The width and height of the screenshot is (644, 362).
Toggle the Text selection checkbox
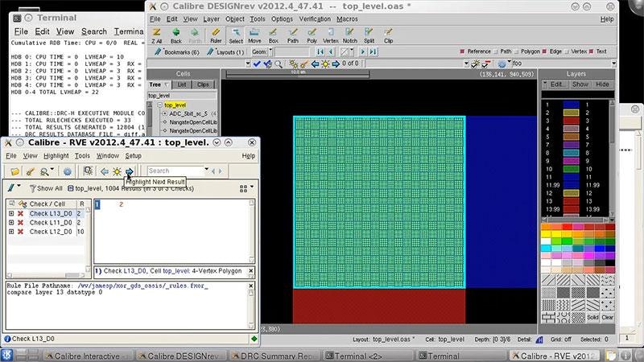(591, 51)
